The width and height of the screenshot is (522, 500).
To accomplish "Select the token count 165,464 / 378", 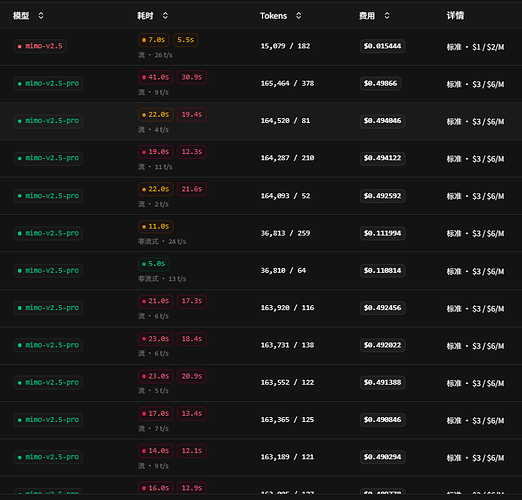I will 287,83.
